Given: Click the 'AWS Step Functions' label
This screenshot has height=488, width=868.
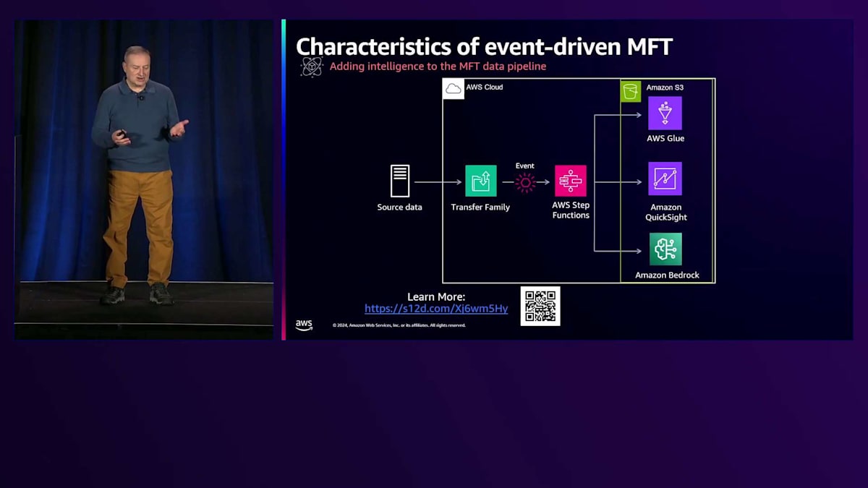Looking at the screenshot, I should point(571,210).
